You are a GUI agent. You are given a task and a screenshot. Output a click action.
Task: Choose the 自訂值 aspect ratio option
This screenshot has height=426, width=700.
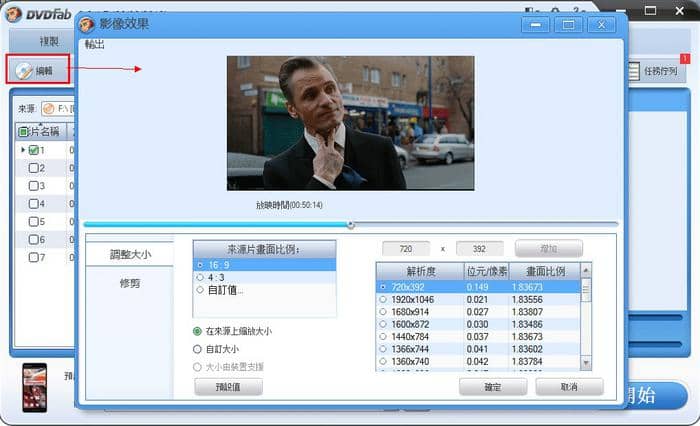coord(264,290)
